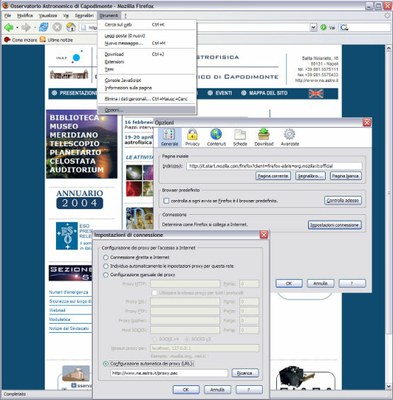Image resolution: width=393 pixels, height=400 pixels.
Task: Click the grey Forward arrow in toolbar
Action: point(26,27)
